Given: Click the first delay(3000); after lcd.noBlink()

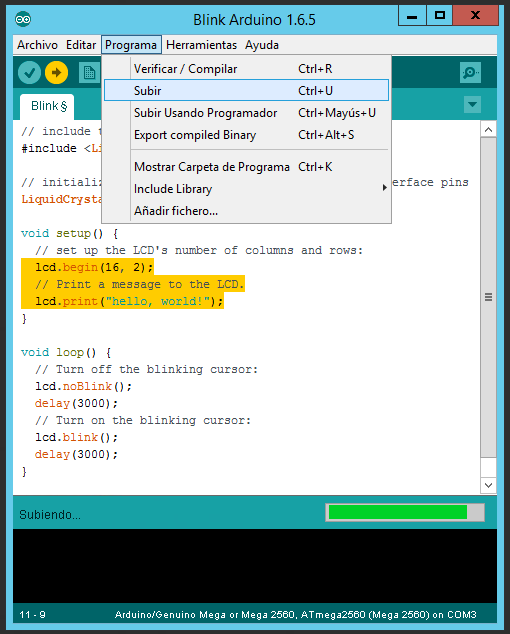Looking at the screenshot, I should pos(76,403).
